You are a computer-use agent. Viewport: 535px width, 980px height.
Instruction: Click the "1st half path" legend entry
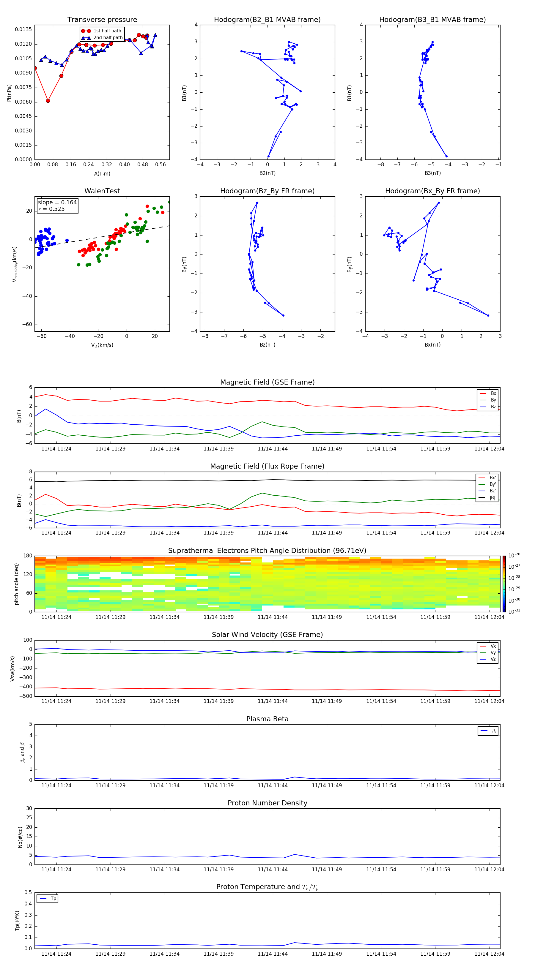pos(102,31)
